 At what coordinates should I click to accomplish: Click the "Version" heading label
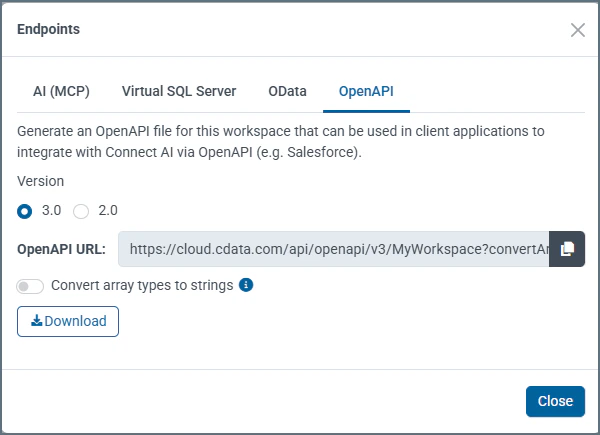[41, 181]
